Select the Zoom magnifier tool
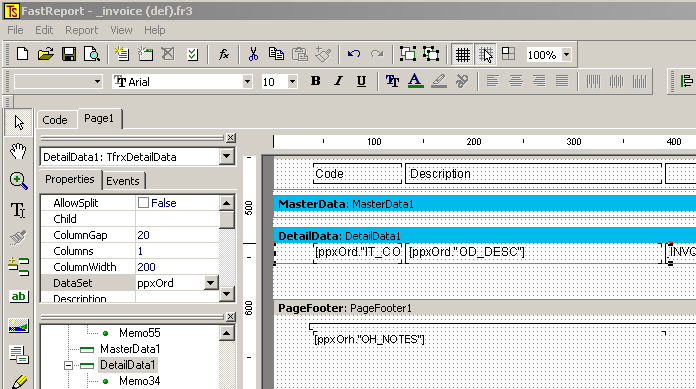 point(18,181)
